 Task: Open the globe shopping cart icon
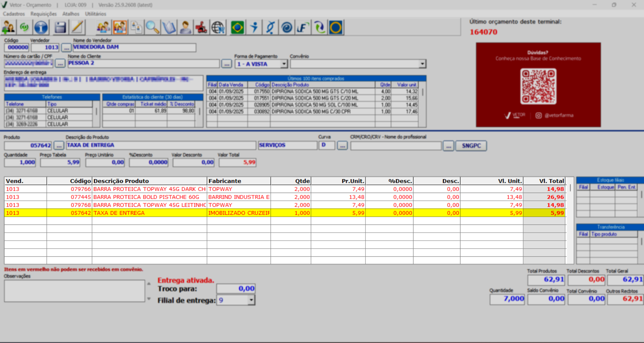pyautogui.click(x=218, y=28)
